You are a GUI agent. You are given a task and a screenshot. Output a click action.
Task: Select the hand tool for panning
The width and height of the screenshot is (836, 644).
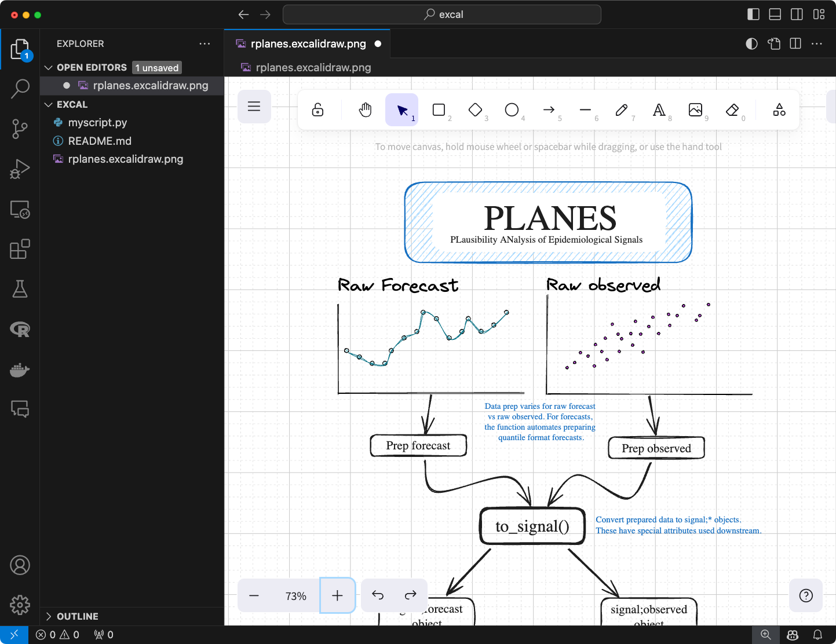click(365, 109)
